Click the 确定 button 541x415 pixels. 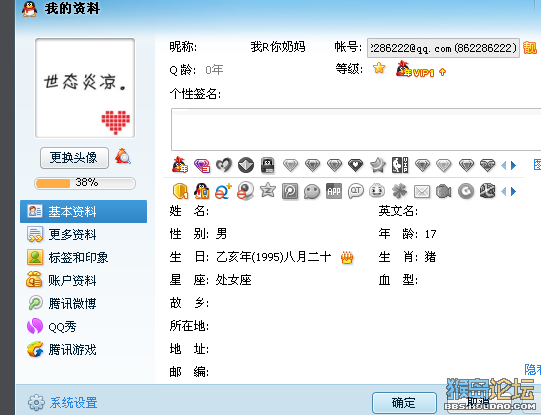[404, 403]
